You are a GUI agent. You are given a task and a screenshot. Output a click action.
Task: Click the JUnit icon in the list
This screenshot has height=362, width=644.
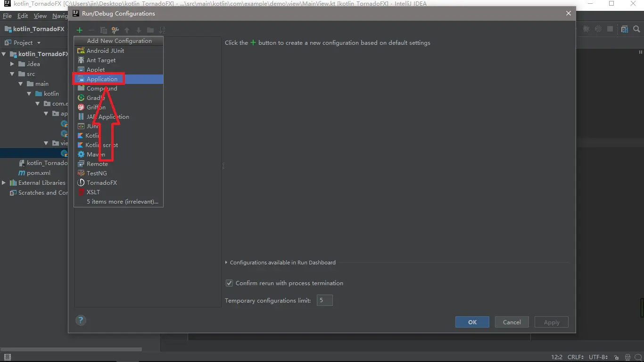[x=81, y=126]
